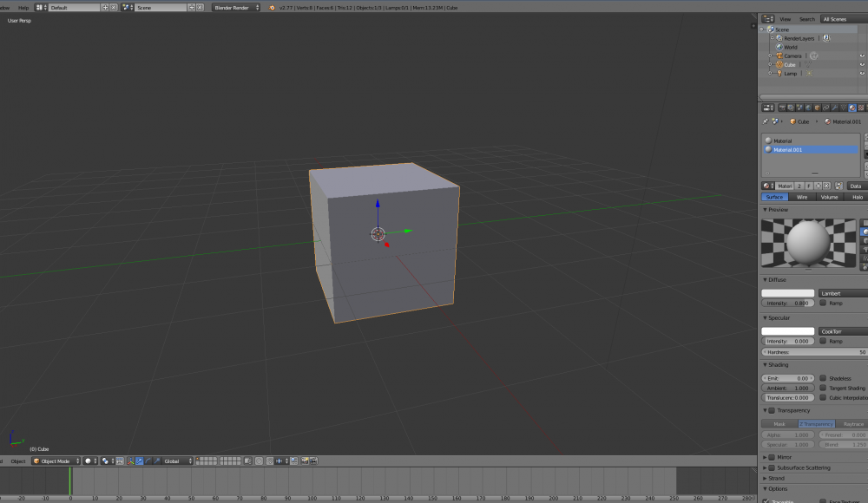Open the World properties tab icon

tap(809, 108)
